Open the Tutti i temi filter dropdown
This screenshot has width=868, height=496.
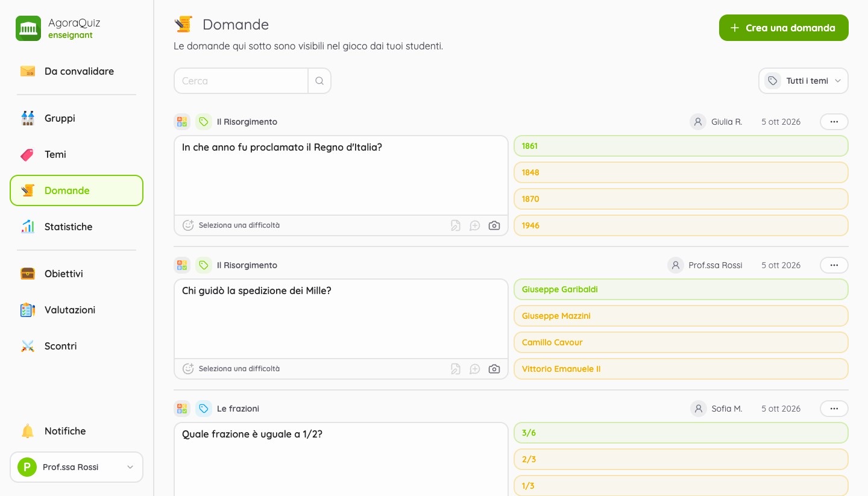pos(804,81)
